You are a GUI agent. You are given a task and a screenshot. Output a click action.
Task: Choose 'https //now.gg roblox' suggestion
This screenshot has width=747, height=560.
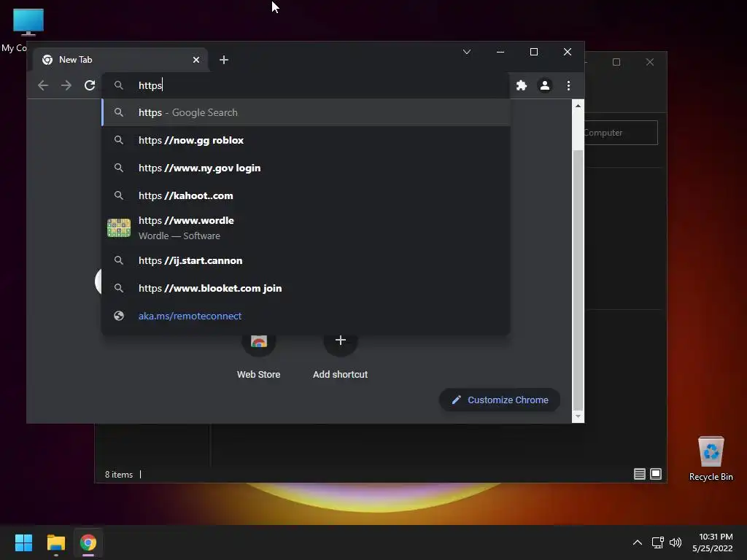click(306, 140)
